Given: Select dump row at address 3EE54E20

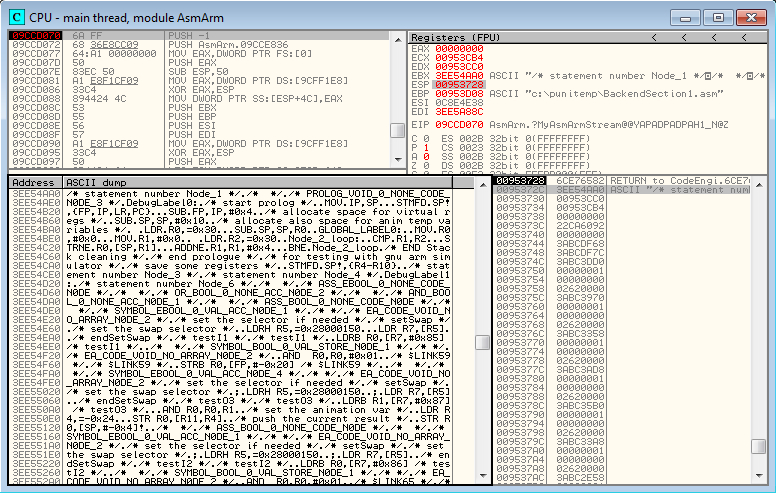Looking at the screenshot, I should pos(231,320).
